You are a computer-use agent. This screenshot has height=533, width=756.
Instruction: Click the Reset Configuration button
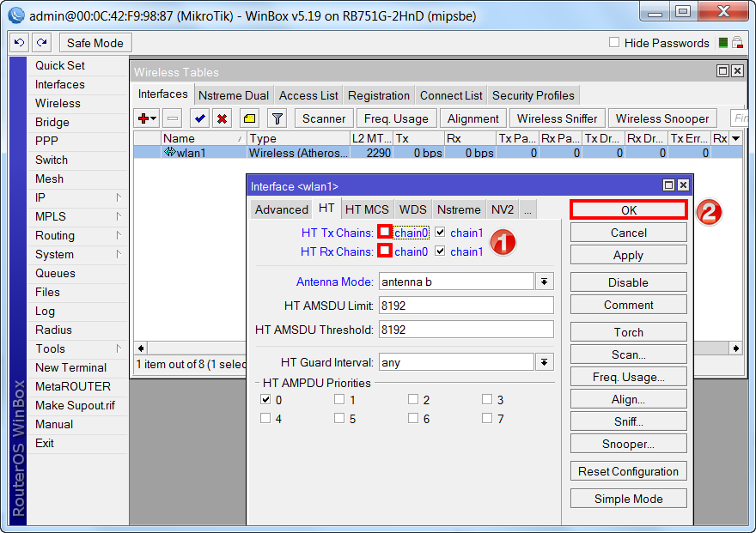click(x=628, y=471)
